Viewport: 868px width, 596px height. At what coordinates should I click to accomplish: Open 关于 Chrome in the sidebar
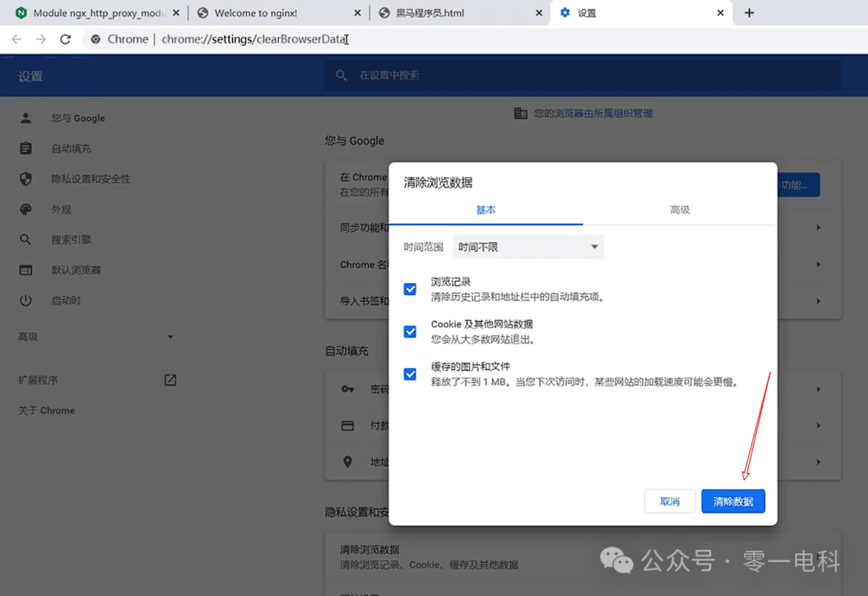(47, 410)
